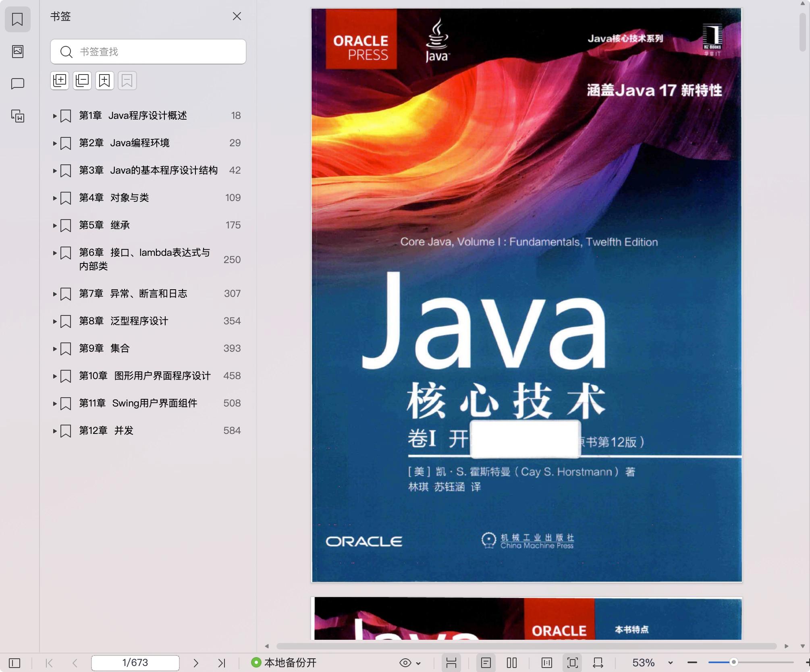Jump to 第10章 图形用户界面程序设计
This screenshot has width=810, height=672.
click(x=144, y=376)
